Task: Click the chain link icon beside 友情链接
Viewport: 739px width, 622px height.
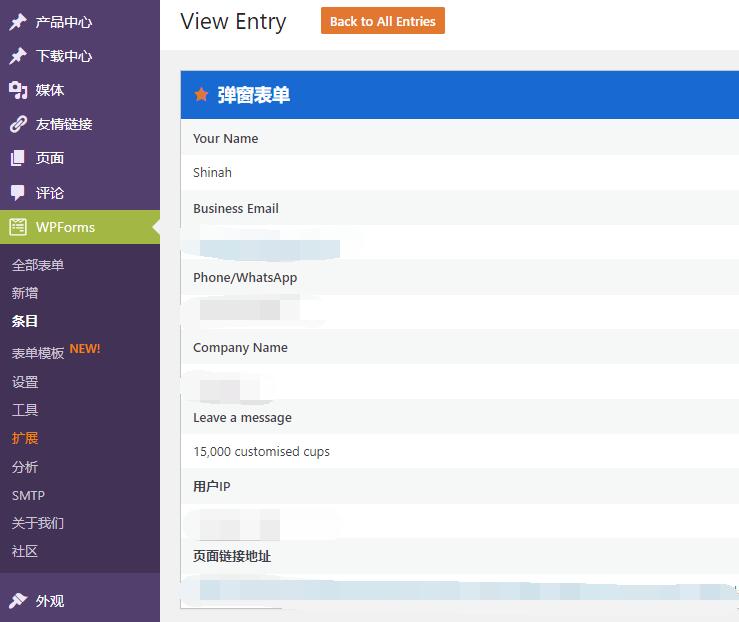Action: tap(18, 124)
